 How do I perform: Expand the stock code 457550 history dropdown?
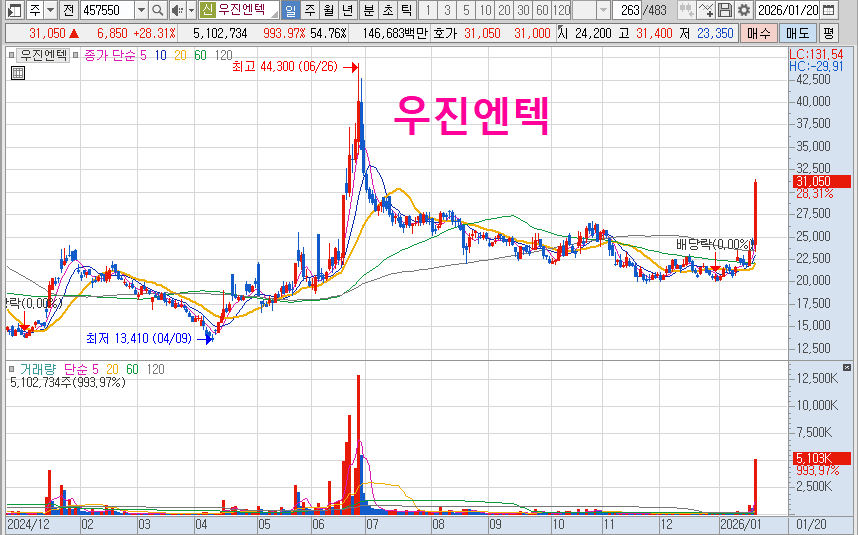[141, 10]
